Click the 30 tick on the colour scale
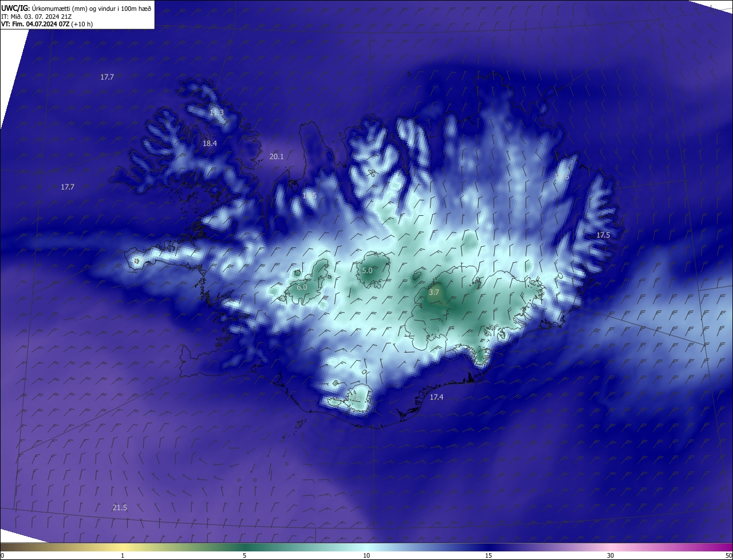Image resolution: width=733 pixels, height=560 pixels. pos(610,555)
